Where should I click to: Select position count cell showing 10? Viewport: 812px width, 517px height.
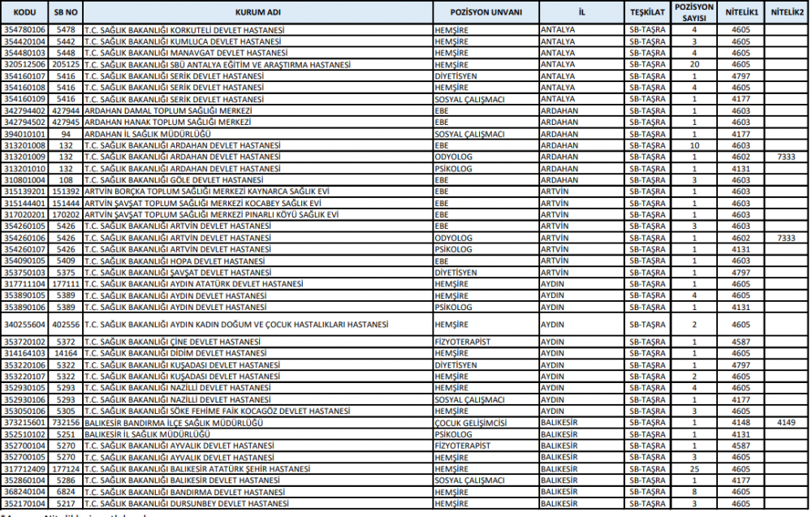694,145
